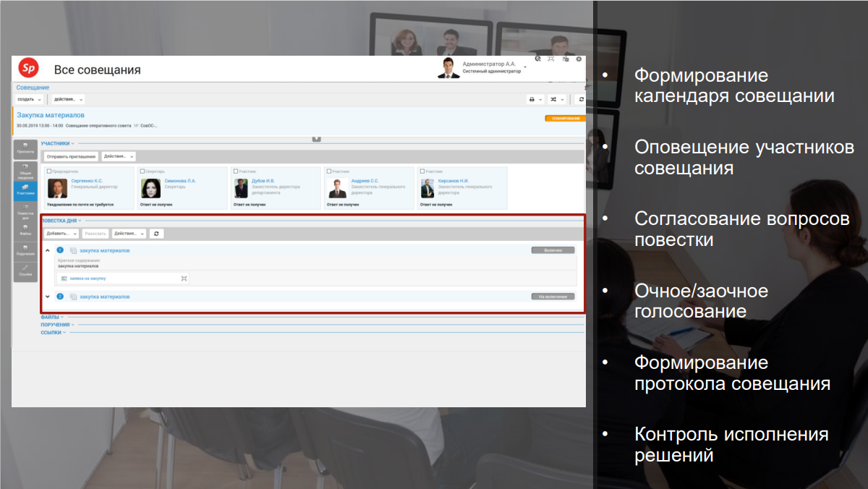Image resolution: width=868 pixels, height=489 pixels.
Task: Click the Разослать button
Action: [95, 234]
